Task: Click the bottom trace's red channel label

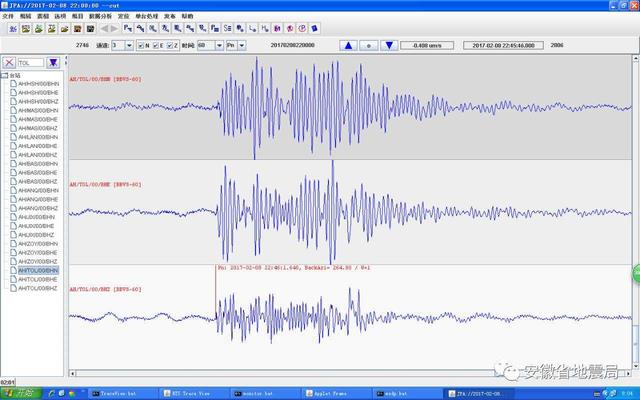Action: [105, 289]
